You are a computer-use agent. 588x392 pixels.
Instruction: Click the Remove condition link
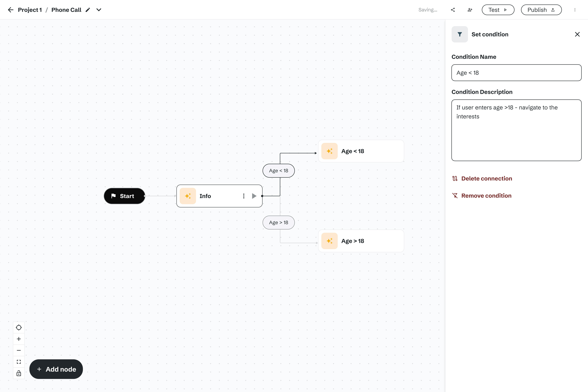coord(486,195)
